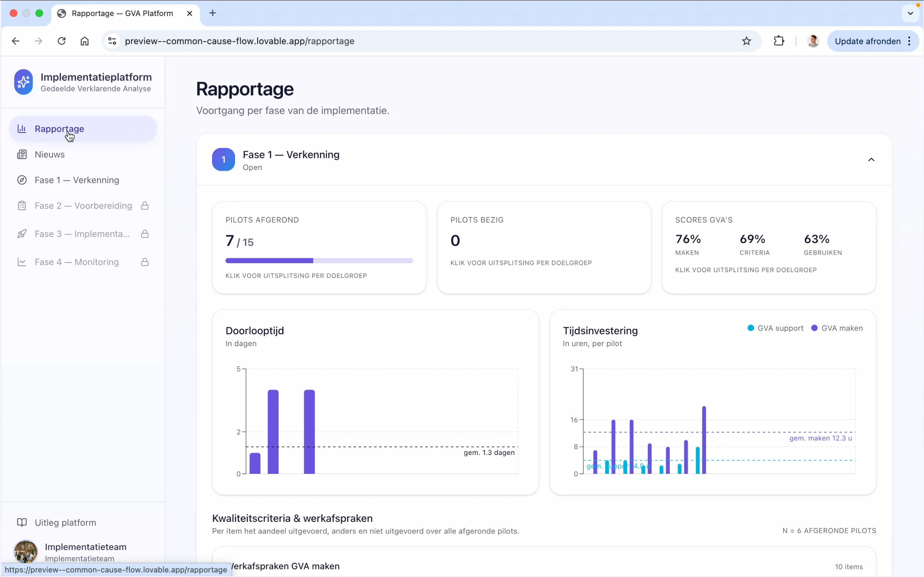Select Fase 3 — Implementa... sidebar item
This screenshot has width=924, height=577.
coord(83,234)
